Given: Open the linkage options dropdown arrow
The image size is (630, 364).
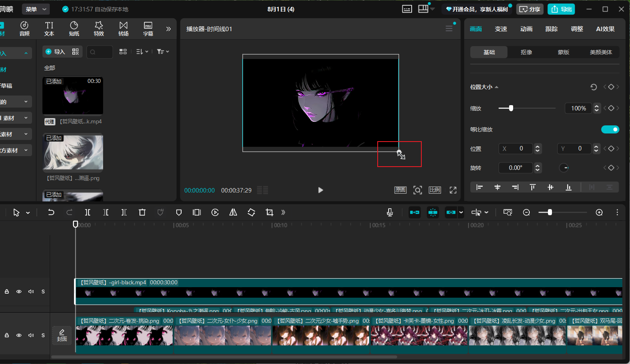Looking at the screenshot, I should point(461,212).
